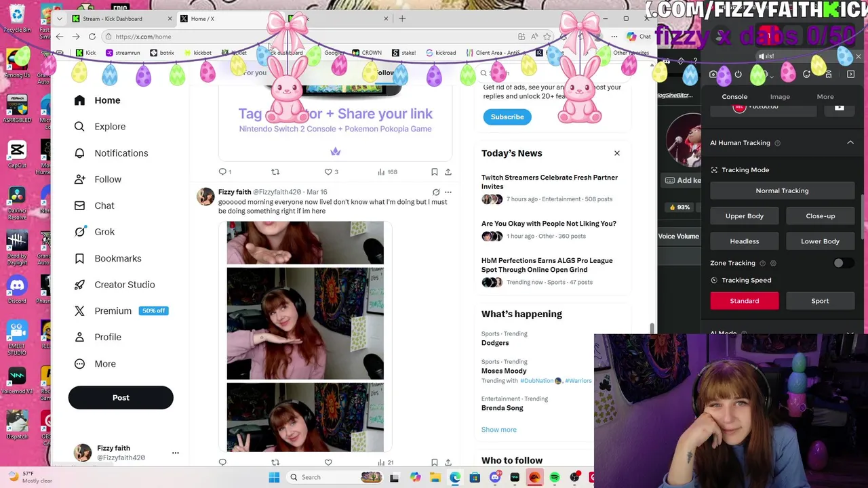Close the Today's News panel
The image size is (868, 488).
617,153
